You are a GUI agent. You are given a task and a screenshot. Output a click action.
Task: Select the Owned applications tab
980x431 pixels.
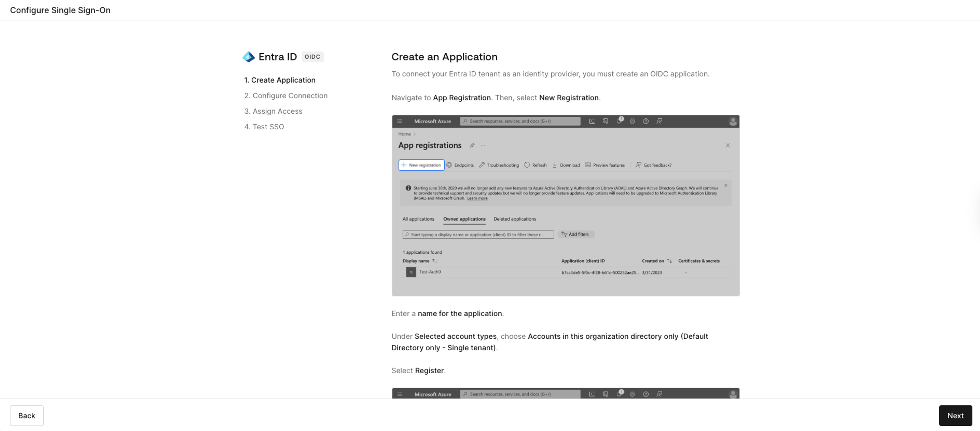point(464,219)
